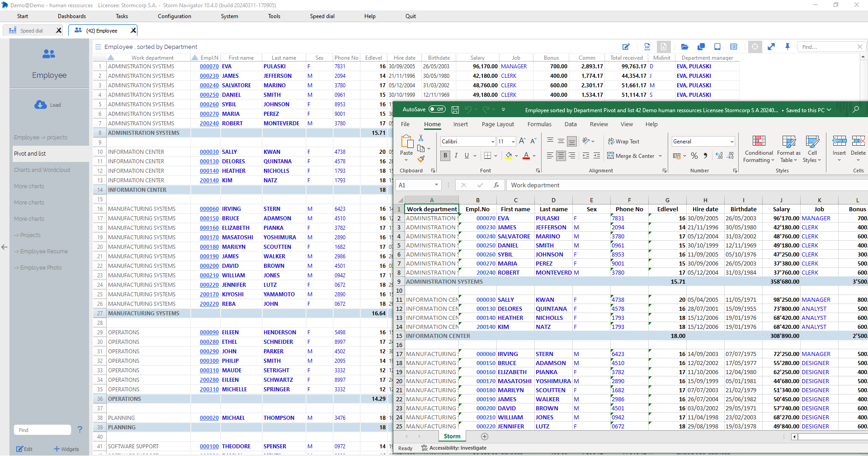Open Excel Formulas tab
This screenshot has width=868, height=456.
539,124
